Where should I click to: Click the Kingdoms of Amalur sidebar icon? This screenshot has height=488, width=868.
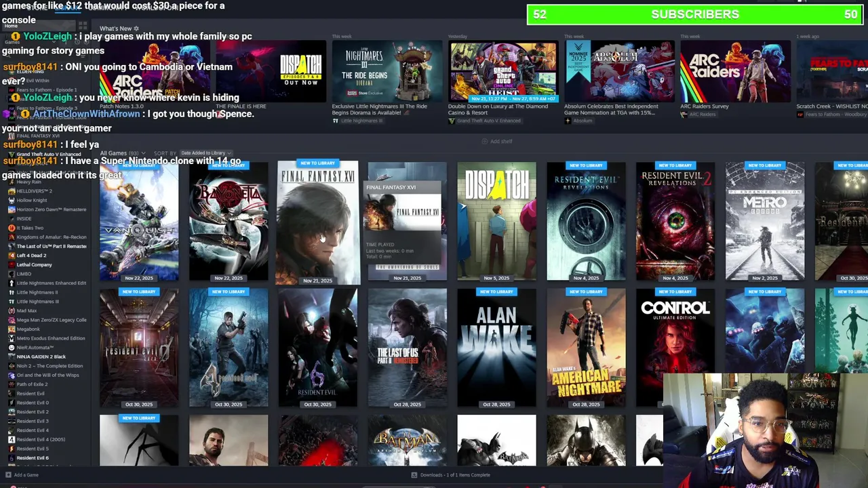click(12, 237)
